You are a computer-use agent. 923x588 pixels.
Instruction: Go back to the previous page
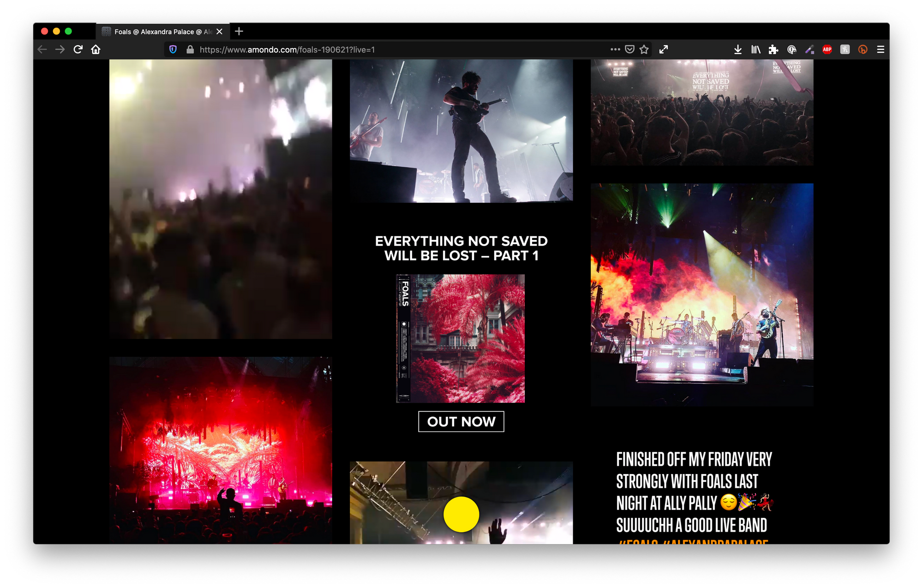pyautogui.click(x=42, y=49)
